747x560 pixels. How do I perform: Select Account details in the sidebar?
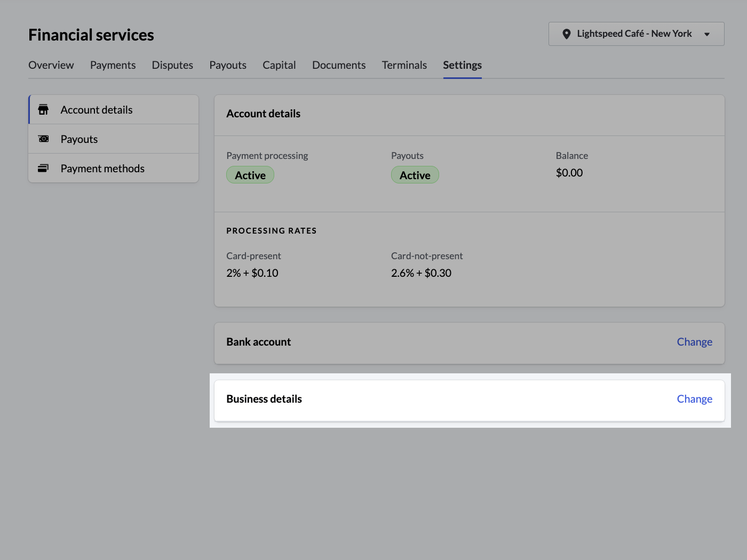97,109
